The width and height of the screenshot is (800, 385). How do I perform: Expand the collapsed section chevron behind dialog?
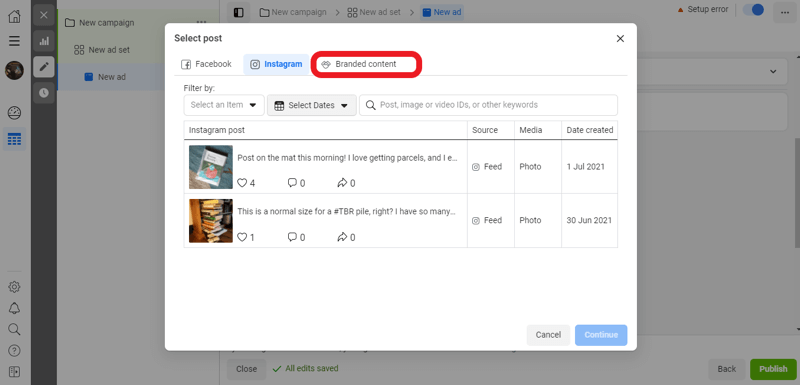click(773, 71)
